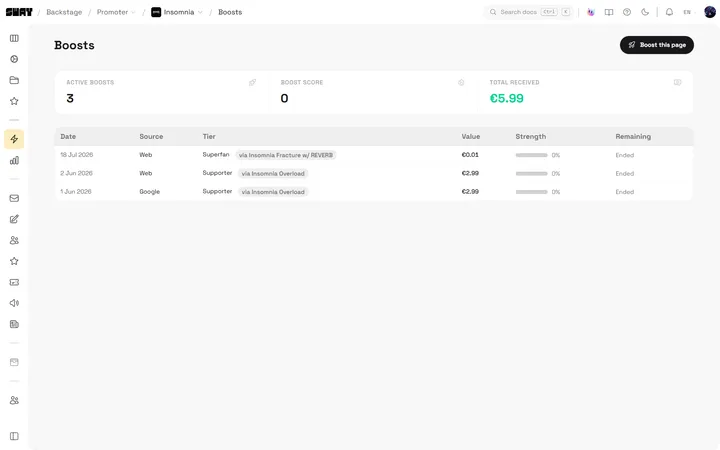Open the megaphone promotions icon

14,303
